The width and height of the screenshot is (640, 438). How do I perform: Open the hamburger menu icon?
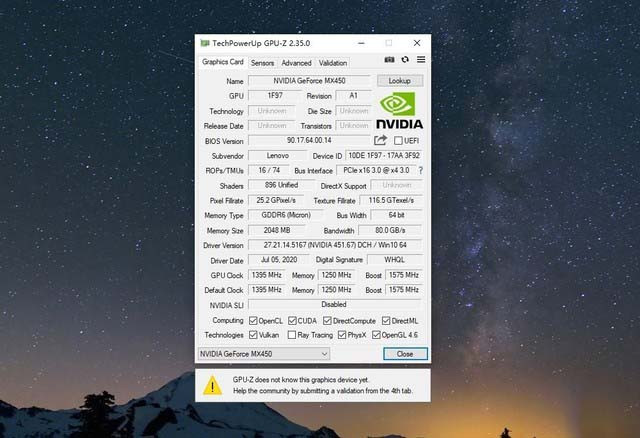(x=421, y=60)
